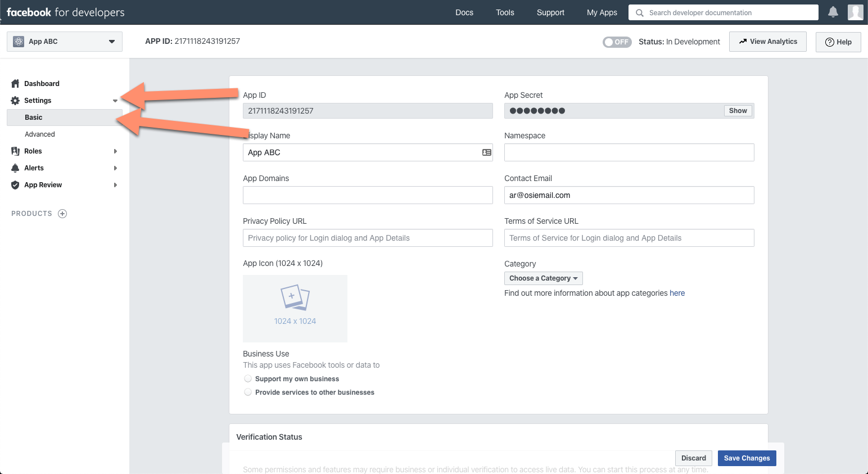868x474 pixels.
Task: Show the App Secret
Action: pos(738,111)
